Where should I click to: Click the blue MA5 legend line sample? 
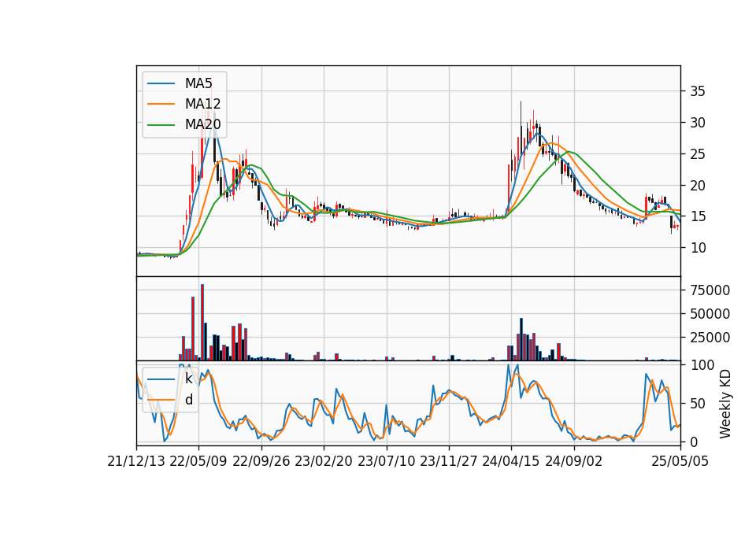coord(161,83)
